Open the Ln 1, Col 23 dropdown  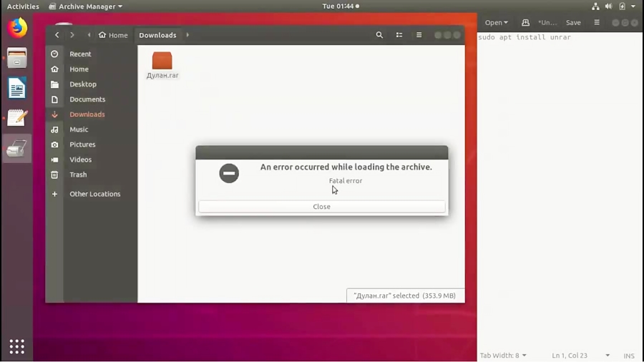click(x=581, y=356)
